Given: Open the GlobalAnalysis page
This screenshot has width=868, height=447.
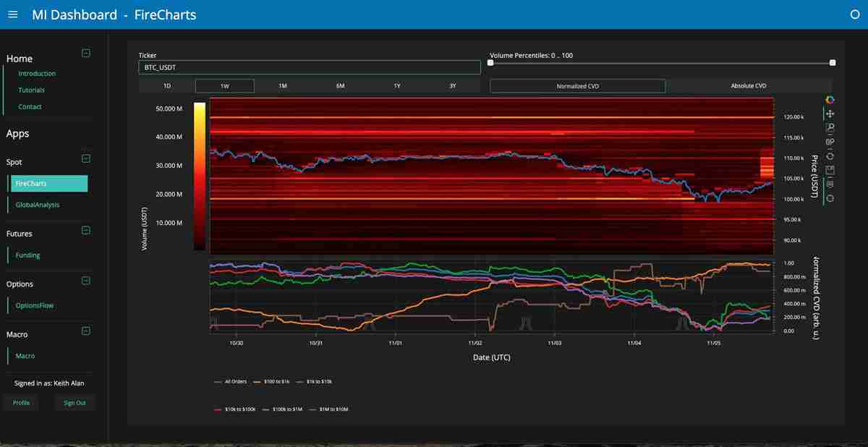Looking at the screenshot, I should click(37, 205).
